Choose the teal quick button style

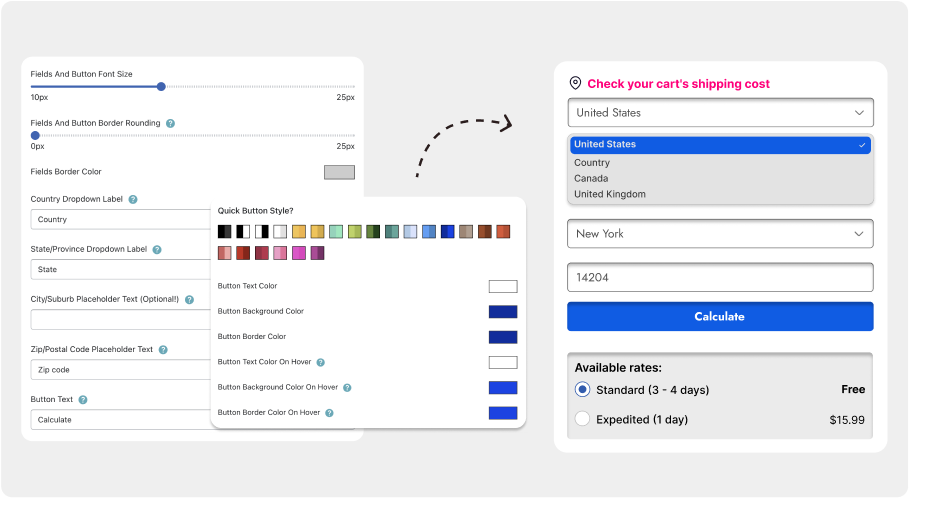(392, 232)
